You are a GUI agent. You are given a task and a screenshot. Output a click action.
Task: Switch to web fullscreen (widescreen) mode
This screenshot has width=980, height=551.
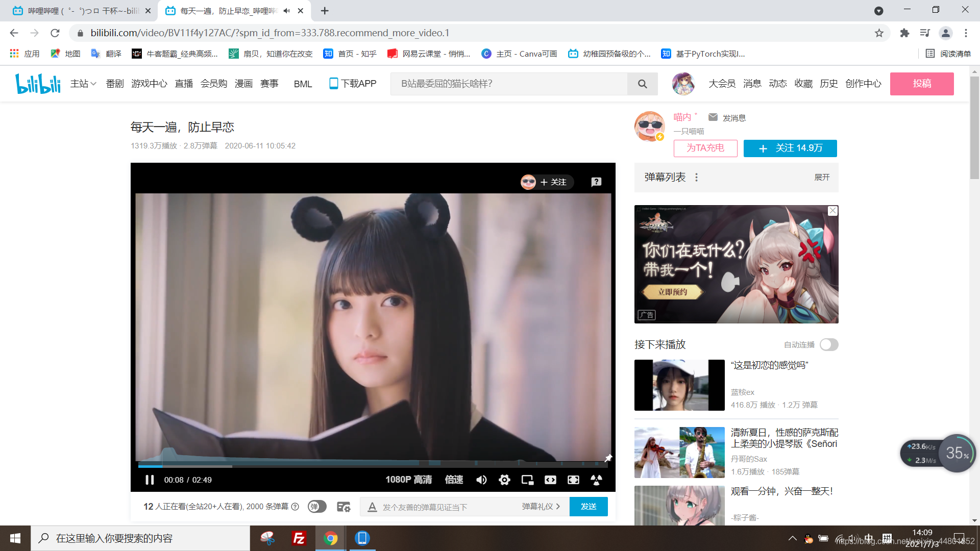pos(550,480)
